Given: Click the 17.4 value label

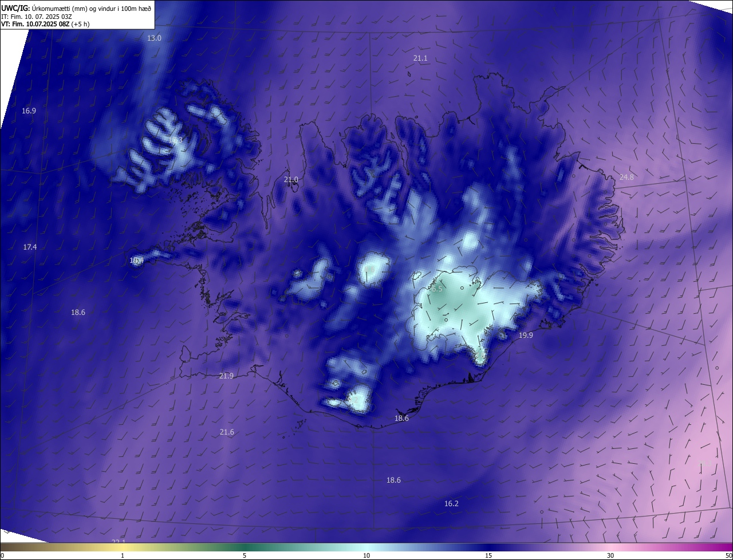Looking at the screenshot, I should click(x=30, y=247).
